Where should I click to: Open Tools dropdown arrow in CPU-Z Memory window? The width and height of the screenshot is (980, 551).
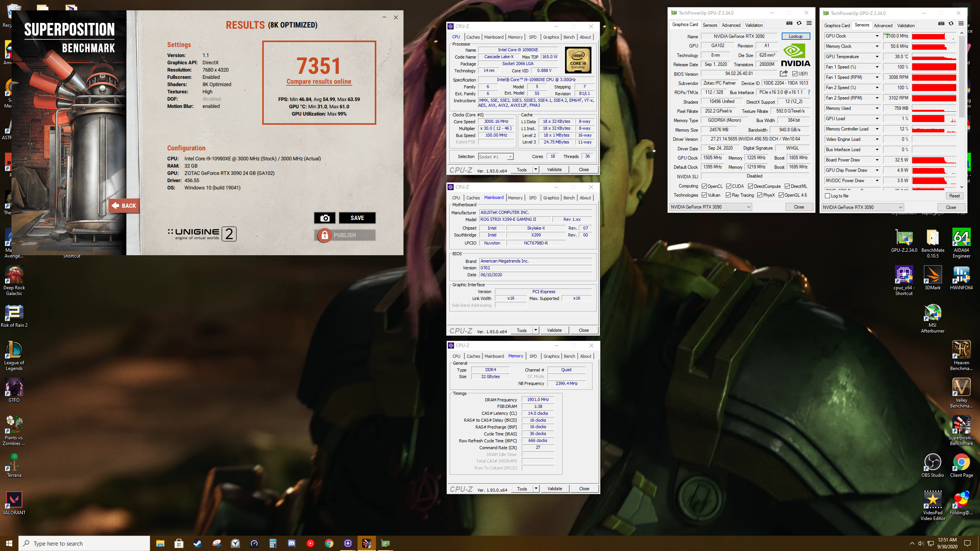pos(536,489)
